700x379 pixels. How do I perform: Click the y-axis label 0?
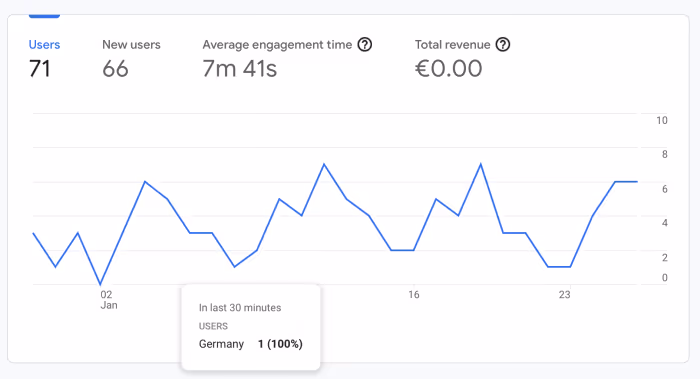click(x=665, y=278)
